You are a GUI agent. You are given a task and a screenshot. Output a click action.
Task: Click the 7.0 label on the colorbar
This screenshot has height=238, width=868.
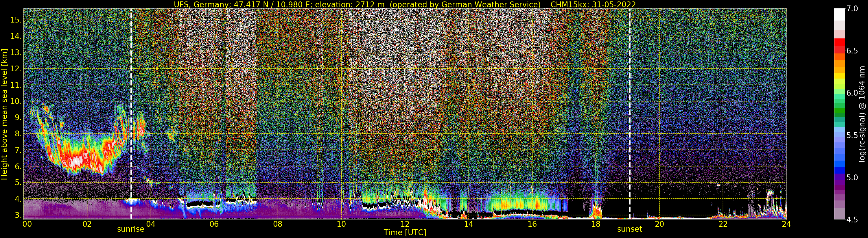[x=852, y=9]
